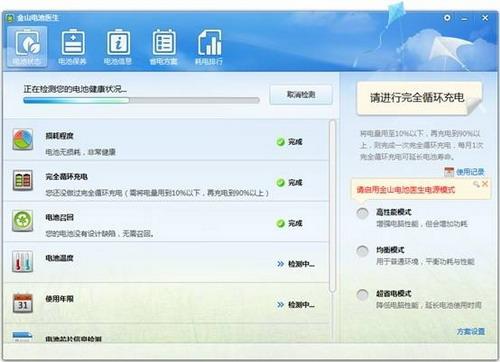500x362 pixels.
Task: Click the 取消检测 button
Action: pos(301,95)
